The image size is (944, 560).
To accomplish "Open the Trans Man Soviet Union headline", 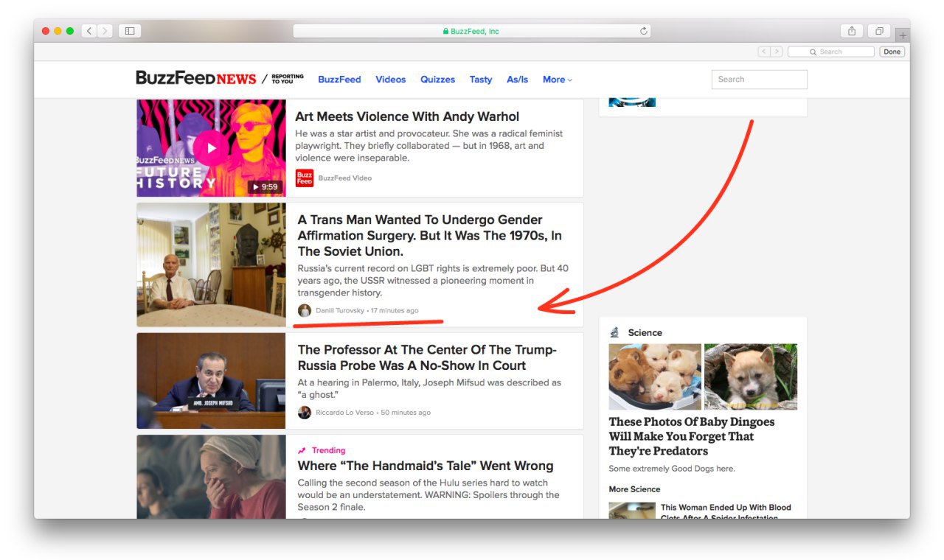I will pyautogui.click(x=429, y=236).
